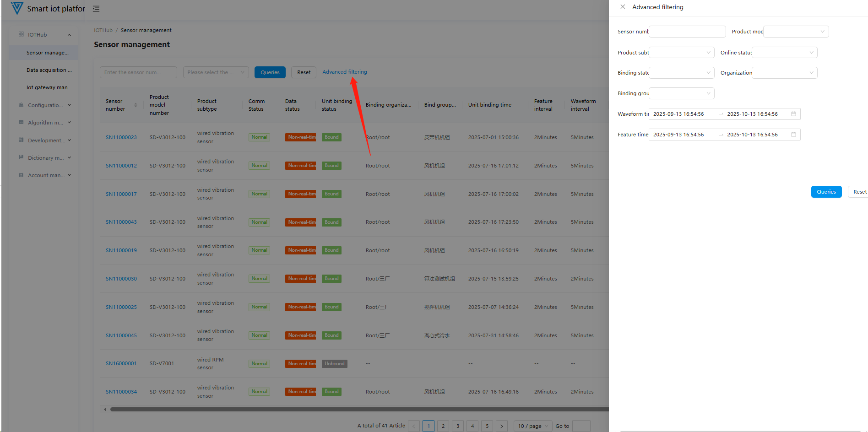Click the Smart IoT platform logo
868x432 pixels.
tap(17, 8)
